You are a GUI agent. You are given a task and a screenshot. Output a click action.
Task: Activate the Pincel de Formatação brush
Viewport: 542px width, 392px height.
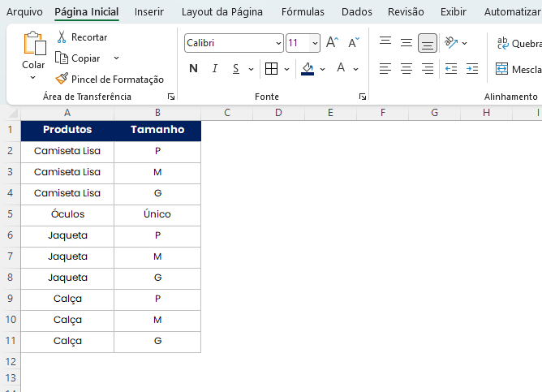click(x=62, y=79)
